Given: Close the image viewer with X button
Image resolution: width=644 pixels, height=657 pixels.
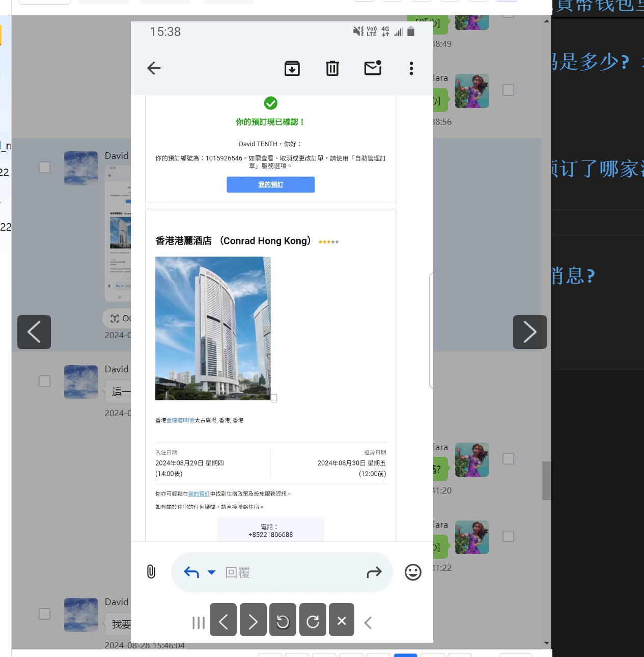Looking at the screenshot, I should point(342,620).
